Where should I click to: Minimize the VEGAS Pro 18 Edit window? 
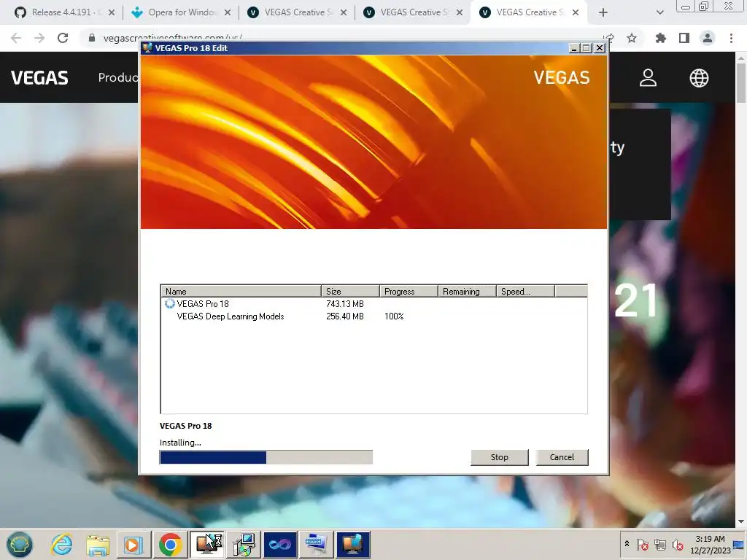pos(575,48)
